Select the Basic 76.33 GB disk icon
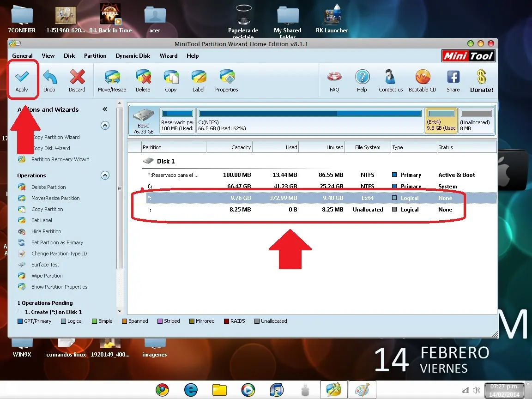The height and width of the screenshot is (399, 532). click(143, 121)
